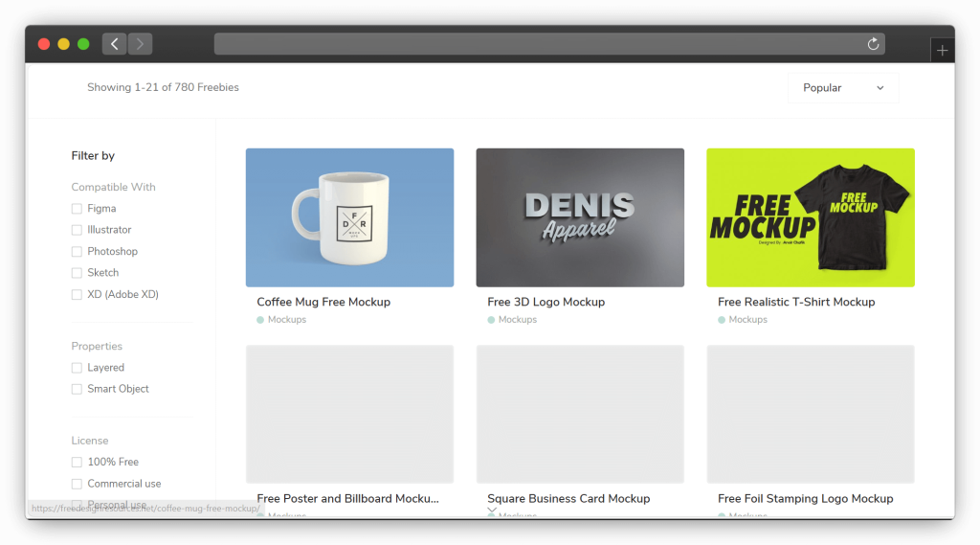
Task: Click the green dot under Coffee Mug Free Mockup
Action: (260, 320)
